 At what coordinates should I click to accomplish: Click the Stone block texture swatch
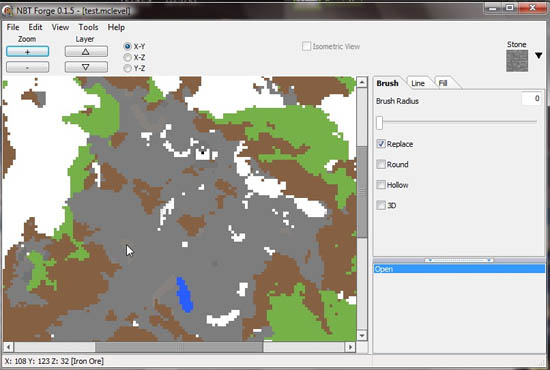click(x=517, y=61)
